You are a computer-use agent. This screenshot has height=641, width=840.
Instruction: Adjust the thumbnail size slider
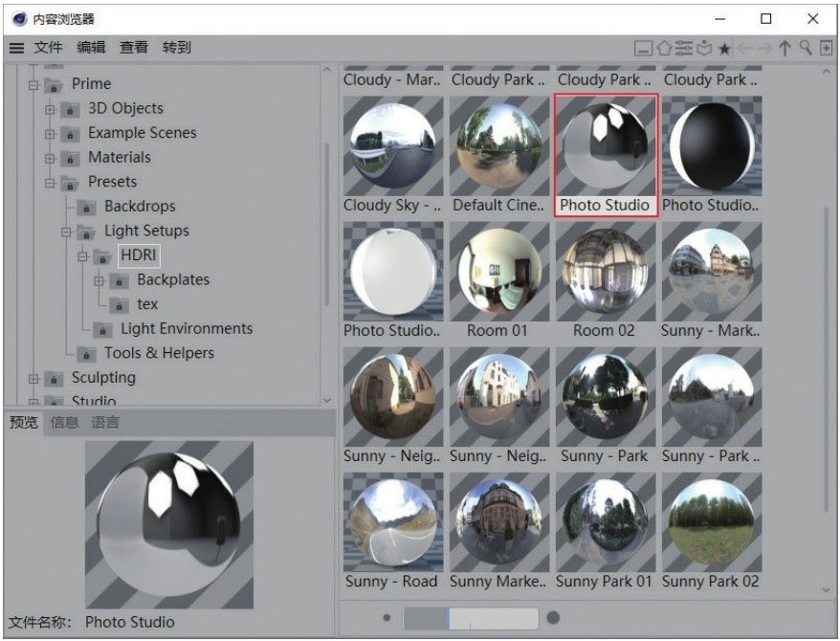[x=471, y=618]
